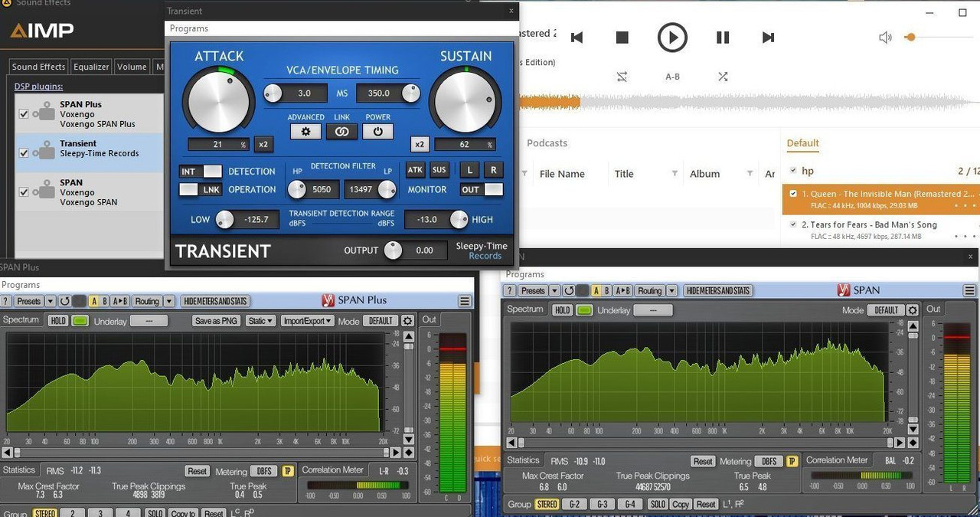Click Save as PNG in SPAN Plus
This screenshot has width=980, height=517.
click(217, 321)
